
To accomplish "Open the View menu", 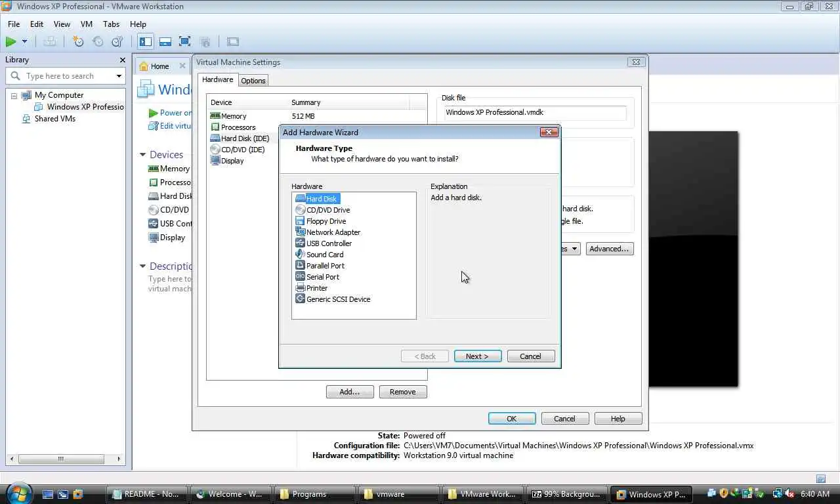I will coord(62,24).
